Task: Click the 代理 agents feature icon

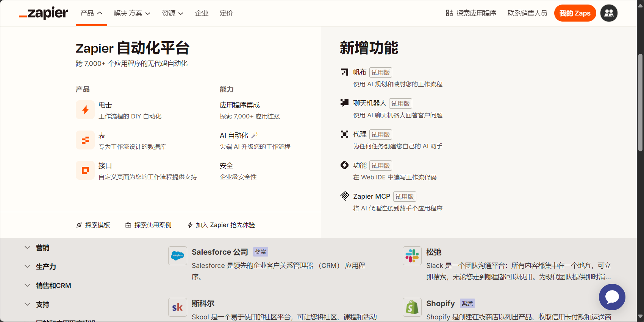Action: click(344, 134)
